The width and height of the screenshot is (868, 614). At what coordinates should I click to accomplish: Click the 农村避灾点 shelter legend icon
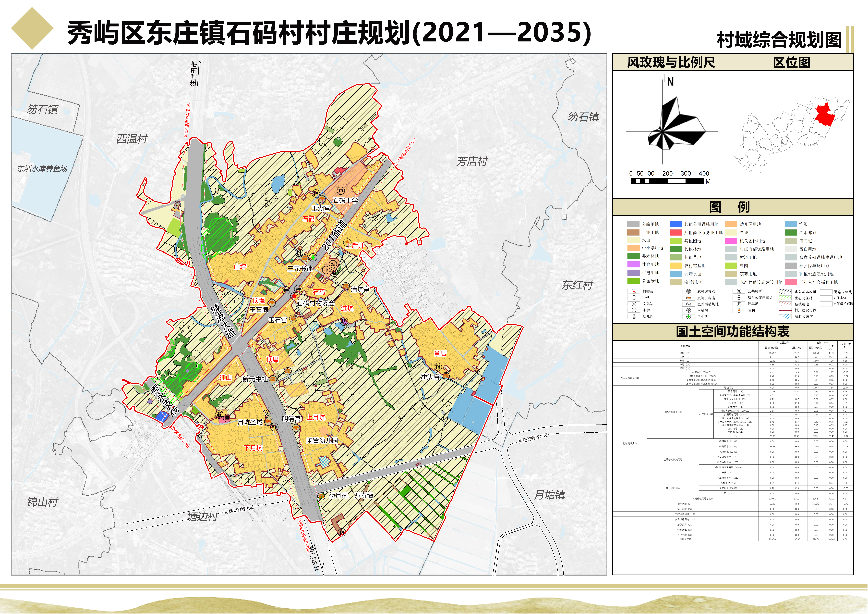[x=688, y=291]
